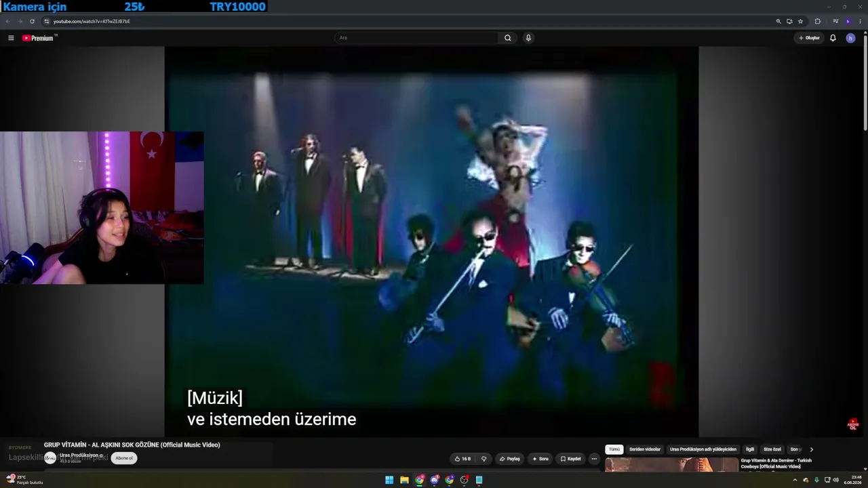The width and height of the screenshot is (868, 488).
Task: Open the Chrome three-dot menu
Action: 861,21
